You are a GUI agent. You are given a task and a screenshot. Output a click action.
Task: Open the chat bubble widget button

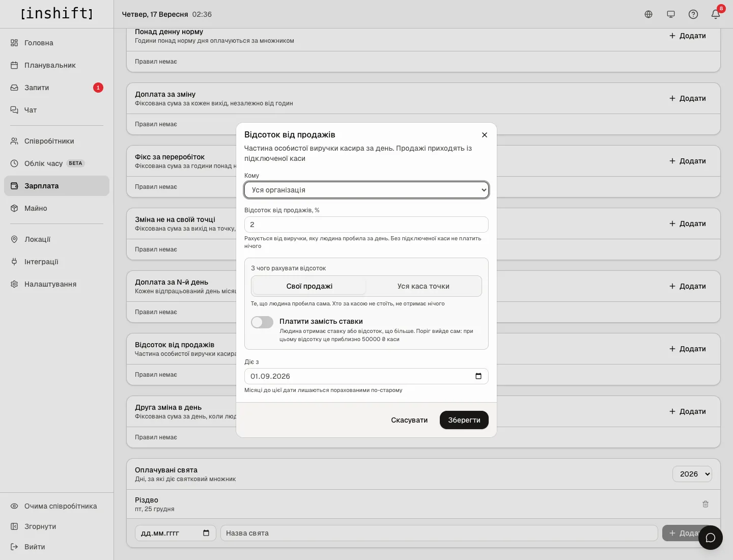(x=711, y=538)
